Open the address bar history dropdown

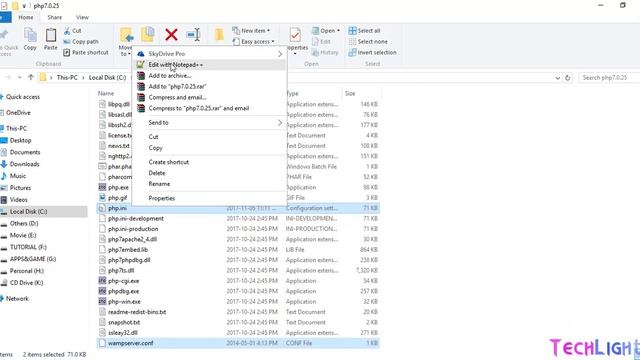pyautogui.click(x=557, y=78)
